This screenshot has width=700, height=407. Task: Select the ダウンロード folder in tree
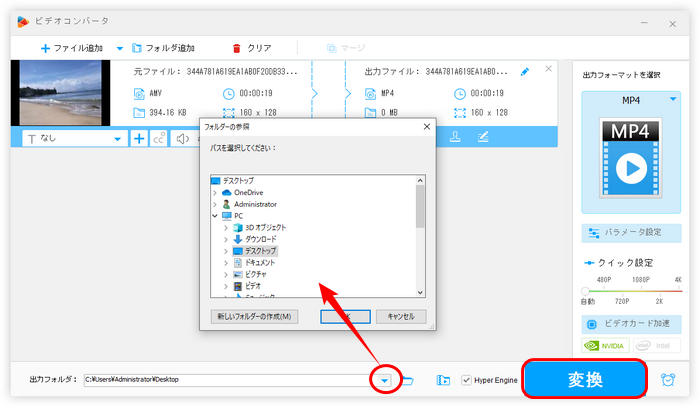261,239
